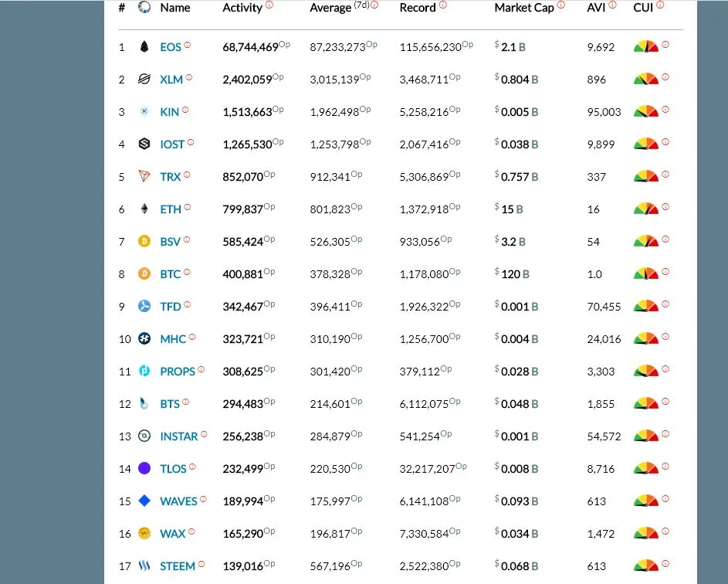Image resolution: width=728 pixels, height=584 pixels.
Task: Open the ETH coin link
Action: [171, 209]
